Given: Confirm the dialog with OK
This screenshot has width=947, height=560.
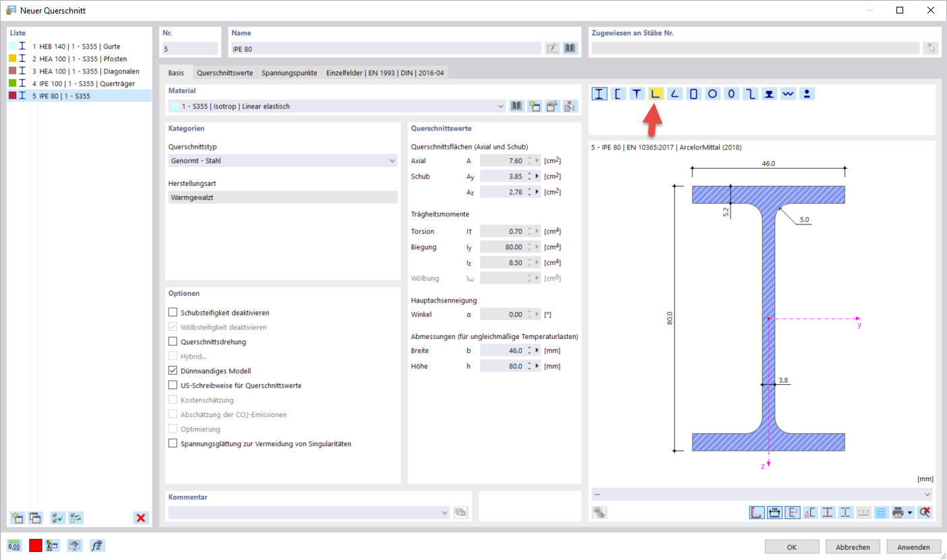Looking at the screenshot, I should click(792, 547).
